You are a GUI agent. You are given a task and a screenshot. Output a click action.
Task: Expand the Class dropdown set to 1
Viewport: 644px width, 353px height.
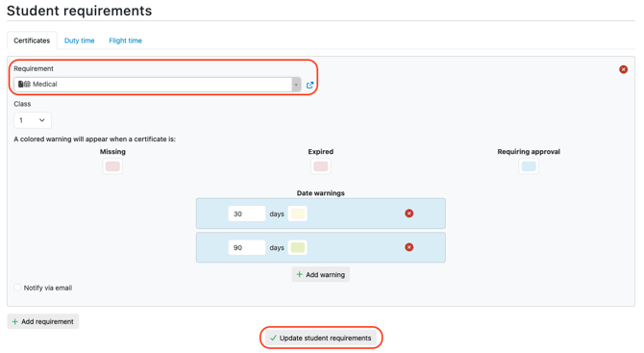point(33,120)
